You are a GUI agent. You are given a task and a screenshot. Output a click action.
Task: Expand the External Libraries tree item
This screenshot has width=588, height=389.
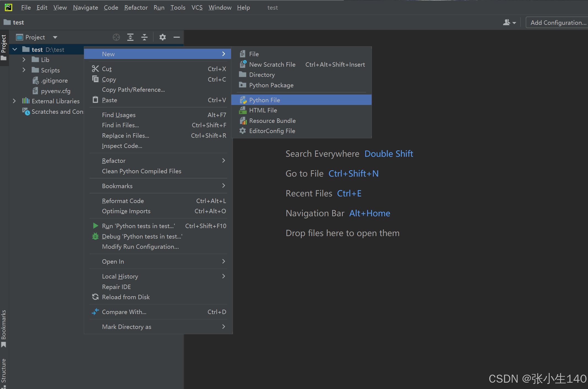click(14, 101)
